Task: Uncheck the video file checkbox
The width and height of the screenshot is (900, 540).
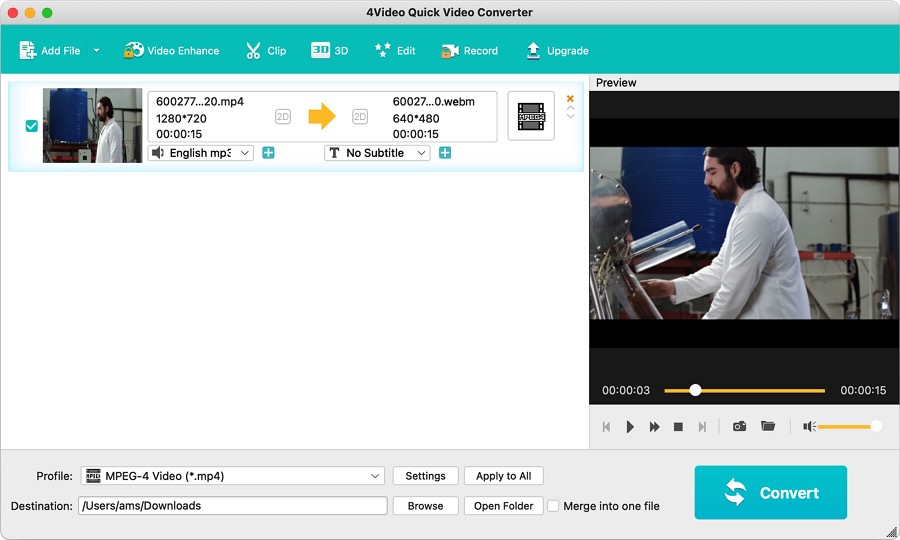Action: pyautogui.click(x=32, y=126)
